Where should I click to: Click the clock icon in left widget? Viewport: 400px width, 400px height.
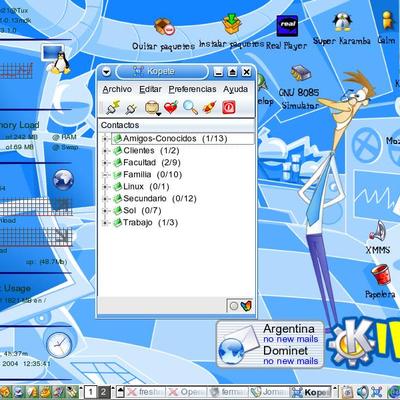(59, 344)
